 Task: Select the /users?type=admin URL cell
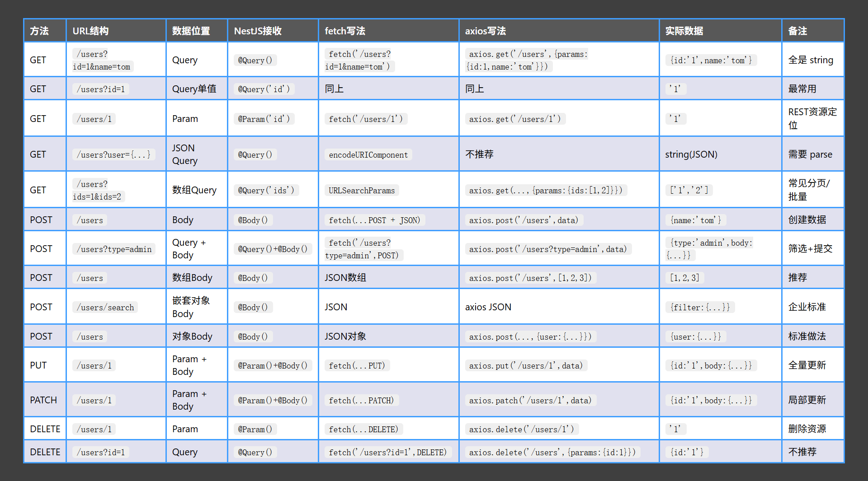tap(116, 249)
